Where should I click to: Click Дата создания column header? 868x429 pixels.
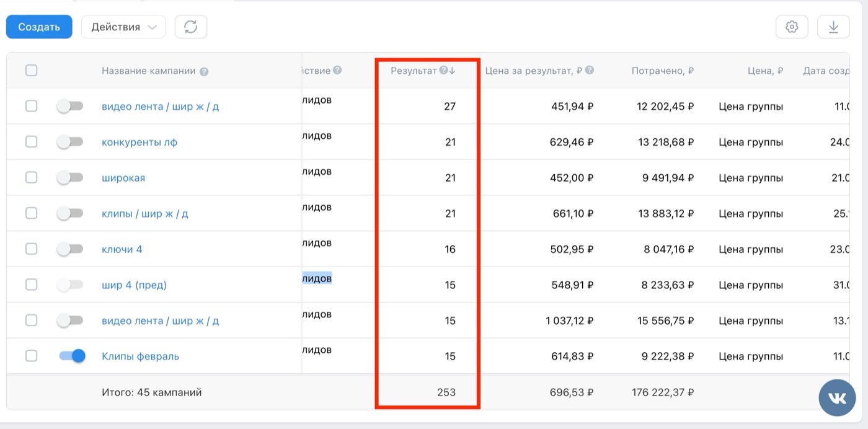pos(826,71)
